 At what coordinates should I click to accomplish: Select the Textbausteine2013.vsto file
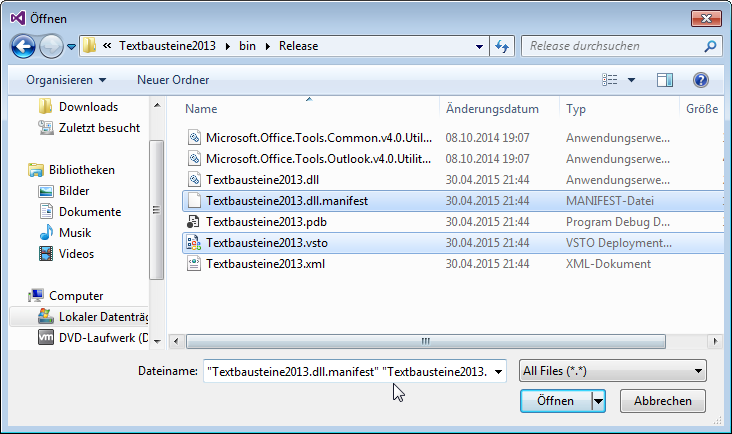pyautogui.click(x=267, y=243)
